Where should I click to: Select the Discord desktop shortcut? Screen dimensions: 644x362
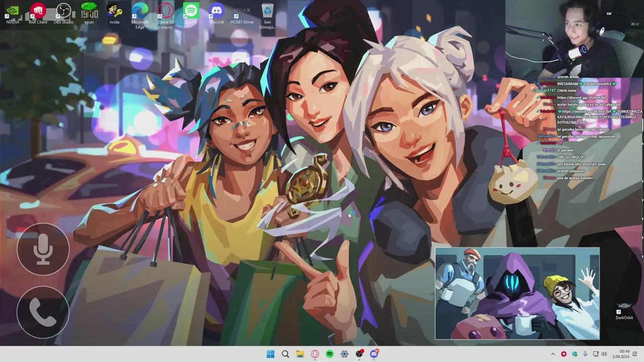click(216, 14)
